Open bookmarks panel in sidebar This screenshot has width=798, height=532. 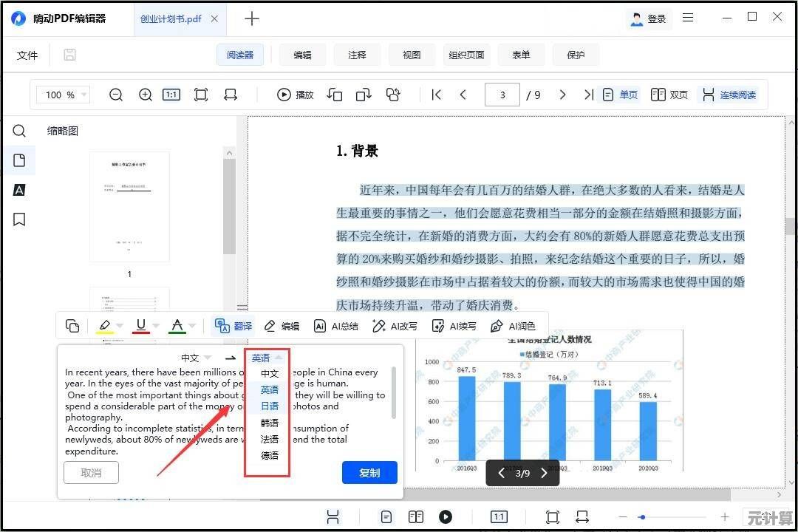(18, 219)
